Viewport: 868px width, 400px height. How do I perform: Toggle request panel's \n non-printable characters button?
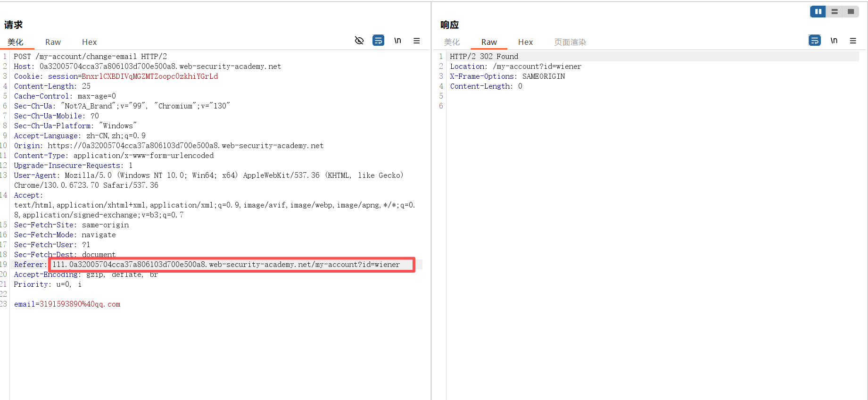pos(397,41)
